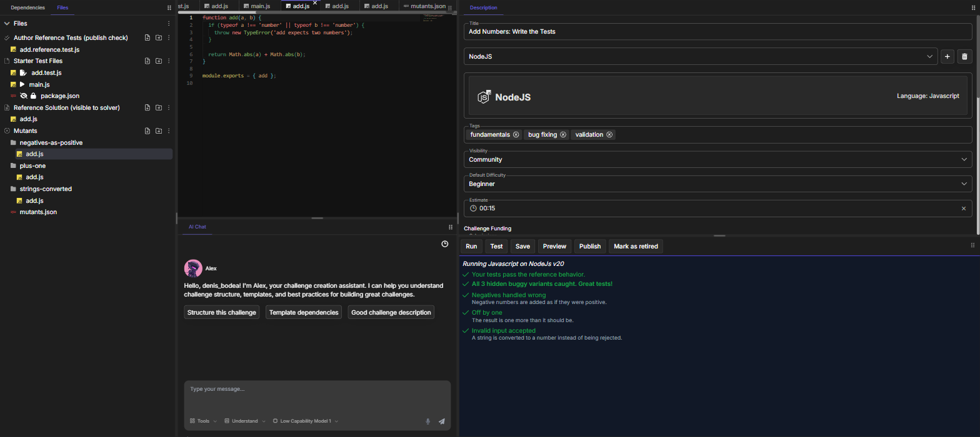Viewport: 980px width, 437px height.
Task: Open the Understand mode dropdown
Action: coord(244,421)
